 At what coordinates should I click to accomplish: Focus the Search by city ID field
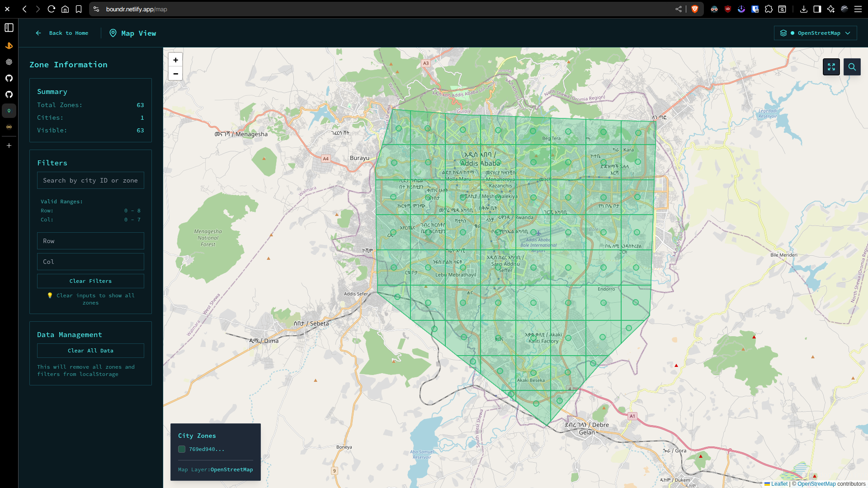pos(90,180)
